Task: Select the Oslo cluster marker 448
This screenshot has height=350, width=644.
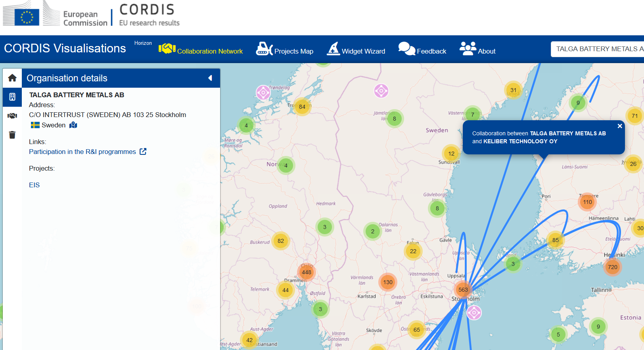Action: point(307,273)
